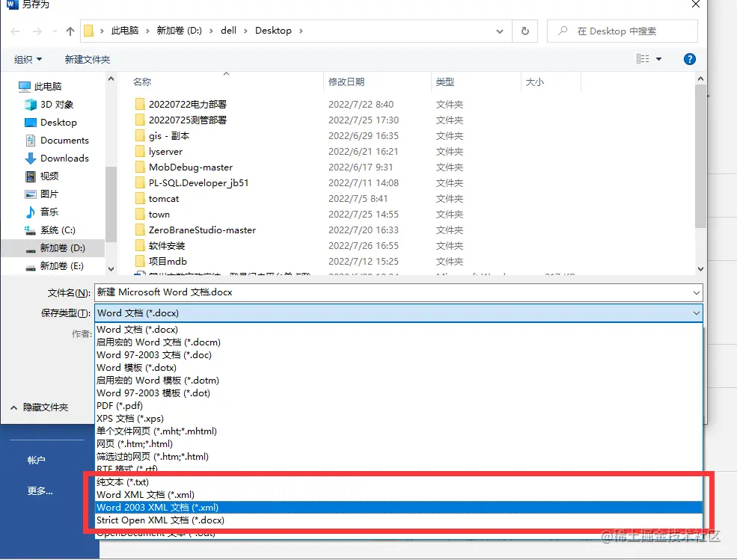Click the Back navigation arrow
This screenshot has height=560, width=737.
[x=15, y=31]
